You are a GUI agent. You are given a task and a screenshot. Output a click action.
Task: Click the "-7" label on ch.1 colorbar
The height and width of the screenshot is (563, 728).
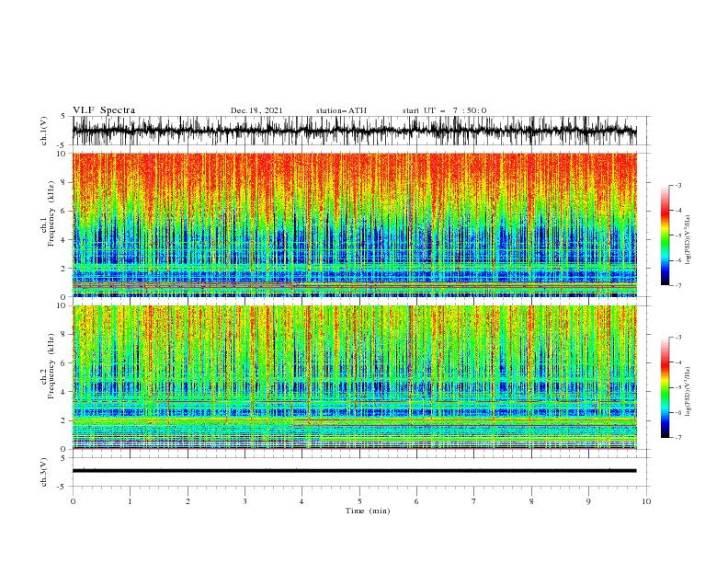[678, 285]
